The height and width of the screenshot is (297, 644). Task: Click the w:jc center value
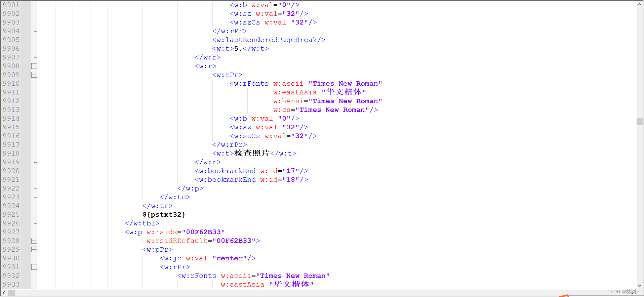point(230,258)
